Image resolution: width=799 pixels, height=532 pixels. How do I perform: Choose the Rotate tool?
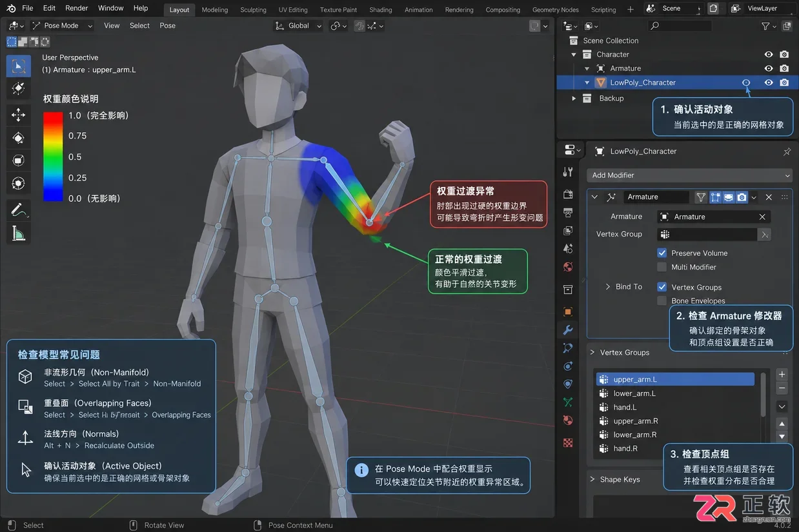[18, 137]
